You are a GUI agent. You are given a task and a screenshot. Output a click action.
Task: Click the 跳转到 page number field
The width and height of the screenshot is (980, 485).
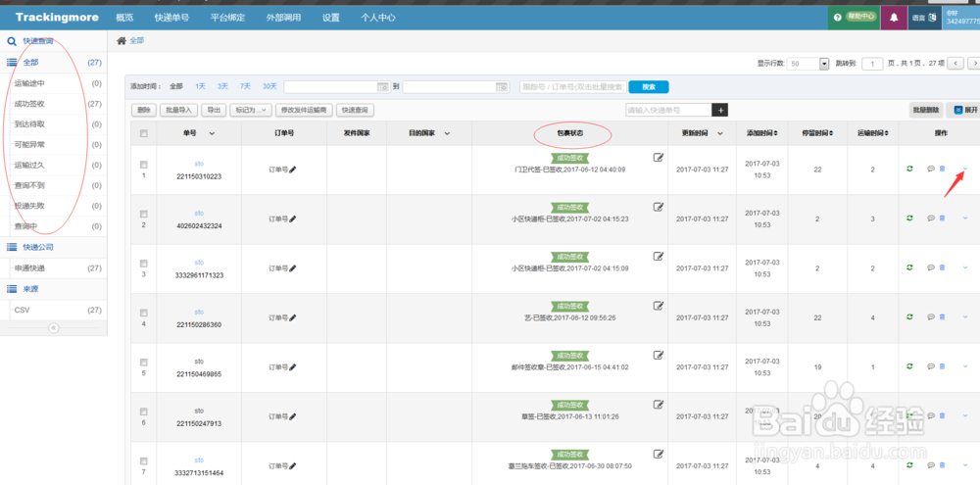(872, 64)
